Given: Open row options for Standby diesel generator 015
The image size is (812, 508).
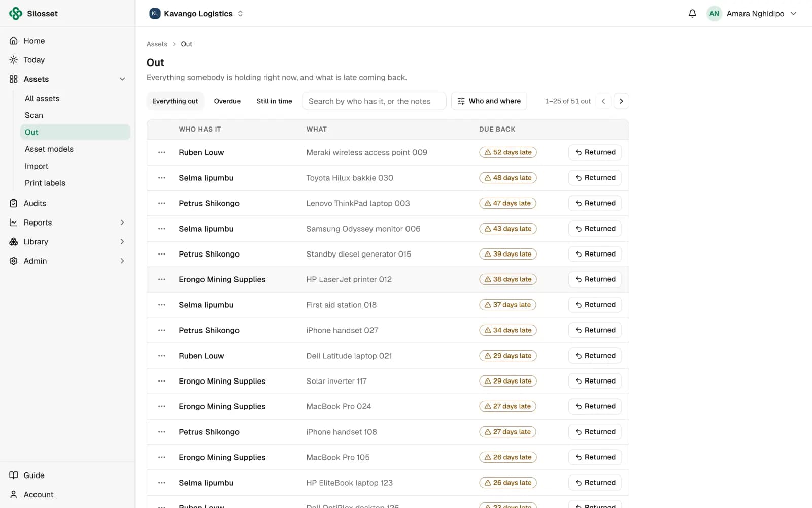Looking at the screenshot, I should [162, 254].
